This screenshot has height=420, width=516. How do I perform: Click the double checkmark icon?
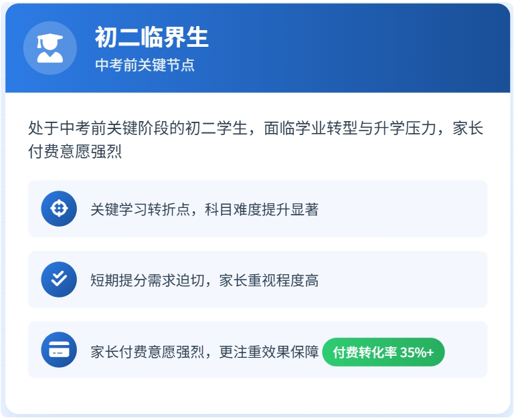coord(59,280)
